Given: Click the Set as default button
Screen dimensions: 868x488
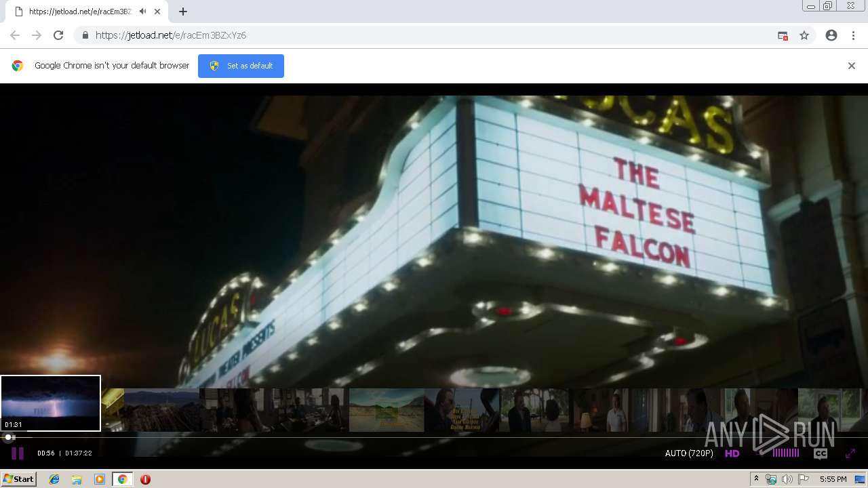Looking at the screenshot, I should pyautogui.click(x=241, y=66).
